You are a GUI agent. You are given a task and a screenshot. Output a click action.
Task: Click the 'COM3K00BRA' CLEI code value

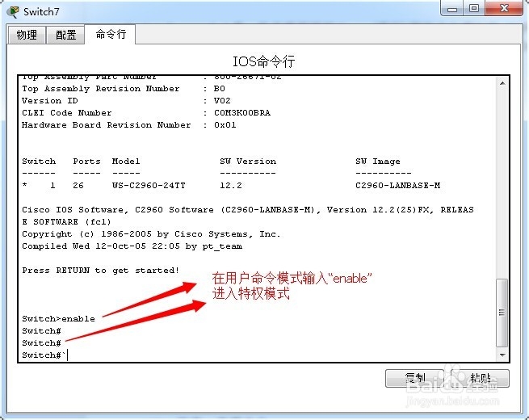[x=242, y=113]
